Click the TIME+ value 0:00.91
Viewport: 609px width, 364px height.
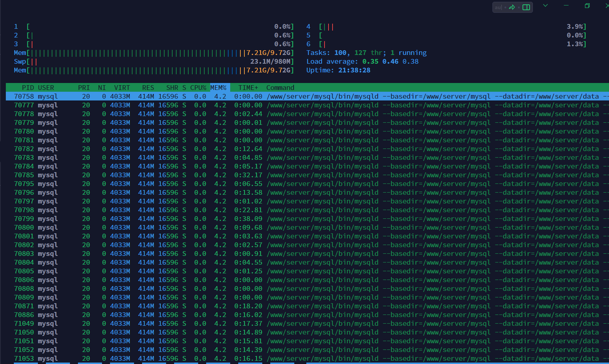click(x=248, y=254)
